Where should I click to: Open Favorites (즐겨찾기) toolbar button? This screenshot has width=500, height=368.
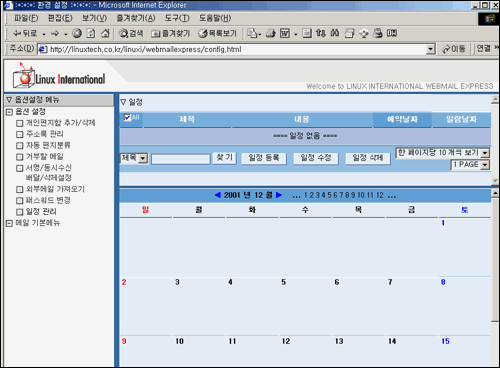point(171,33)
